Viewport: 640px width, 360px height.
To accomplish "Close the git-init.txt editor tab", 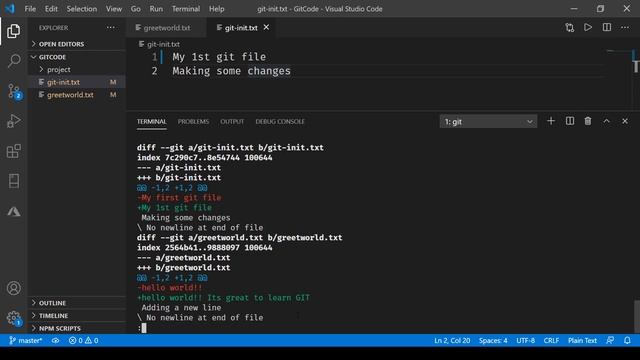I will pyautogui.click(x=266, y=27).
